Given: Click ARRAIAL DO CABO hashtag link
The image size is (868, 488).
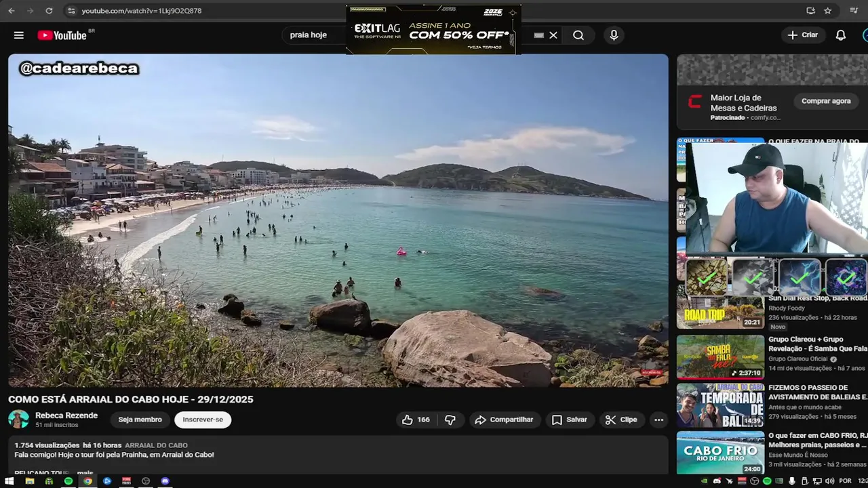Looking at the screenshot, I should 156,445.
